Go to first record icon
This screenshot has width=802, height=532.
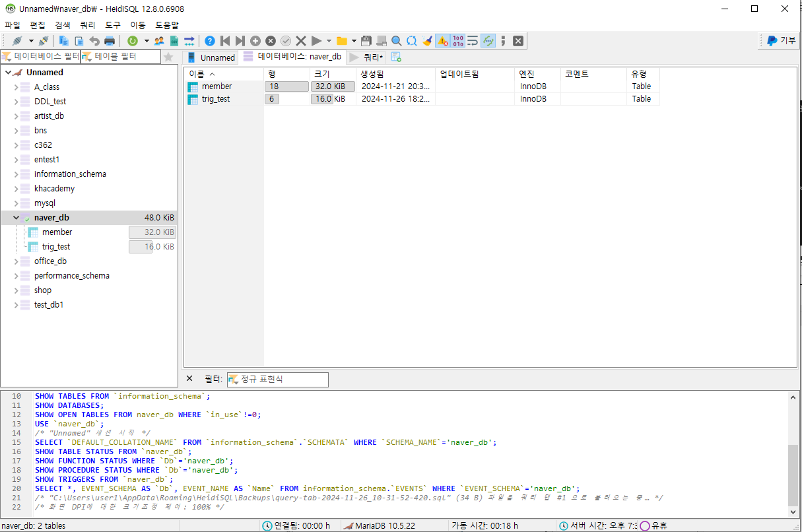[225, 41]
